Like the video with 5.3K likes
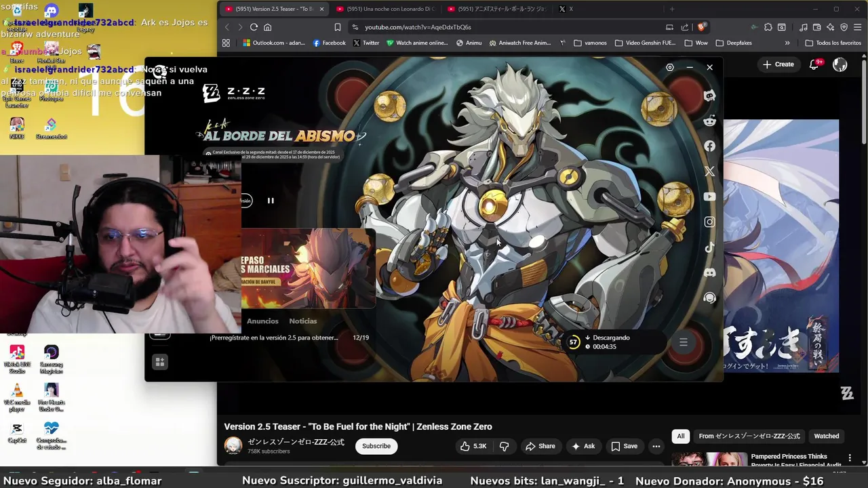 click(473, 446)
